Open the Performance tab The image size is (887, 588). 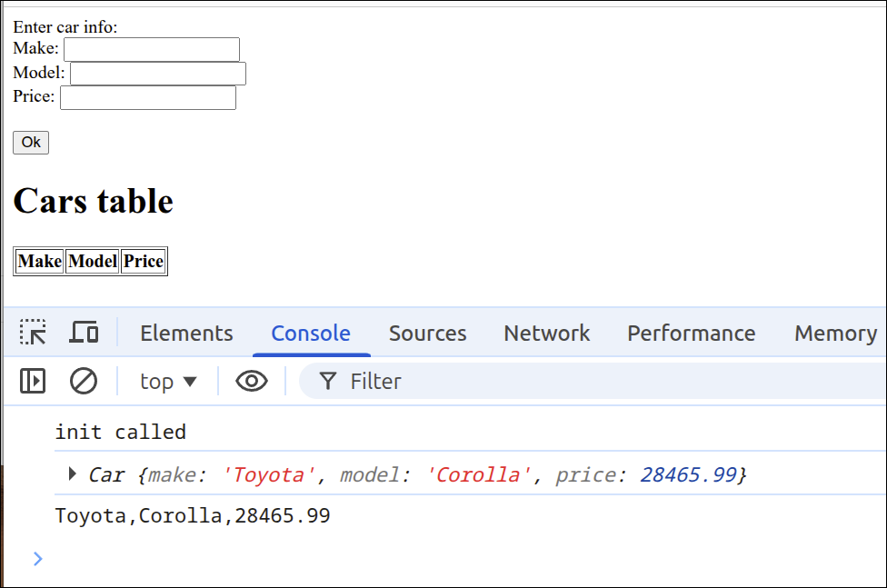(691, 334)
